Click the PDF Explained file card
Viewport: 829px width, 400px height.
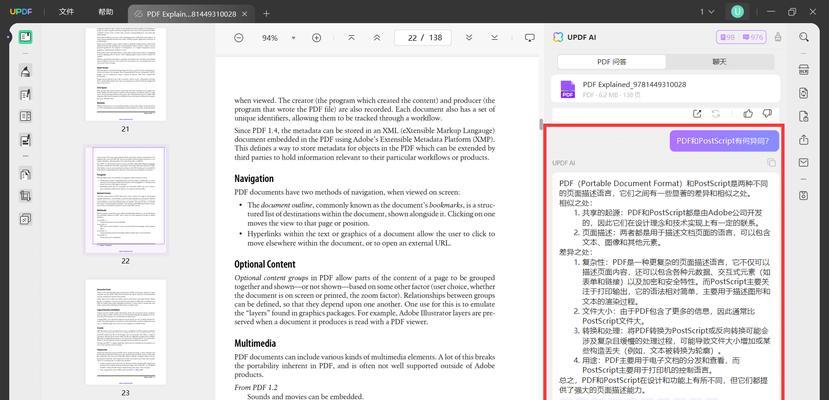coord(666,89)
